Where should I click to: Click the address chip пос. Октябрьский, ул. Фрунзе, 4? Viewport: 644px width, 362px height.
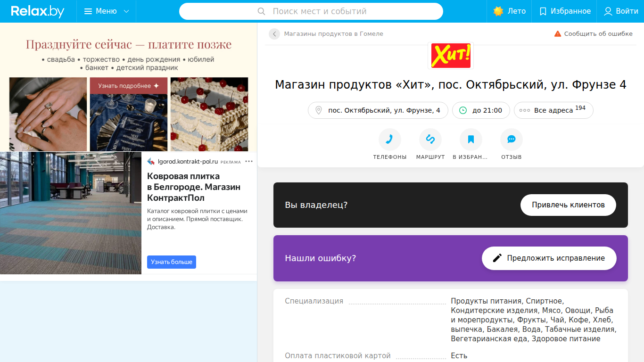point(378,110)
